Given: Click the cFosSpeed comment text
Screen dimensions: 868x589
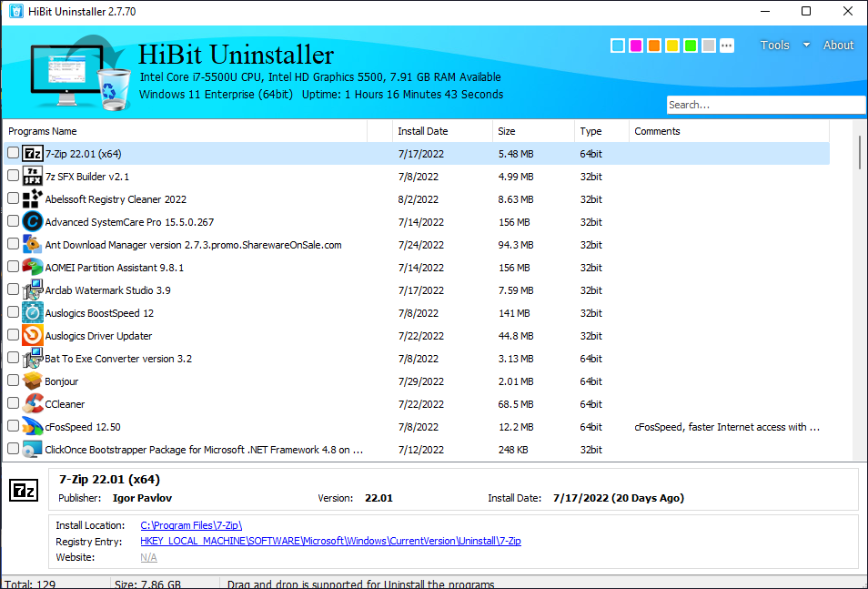Looking at the screenshot, I should (x=727, y=427).
